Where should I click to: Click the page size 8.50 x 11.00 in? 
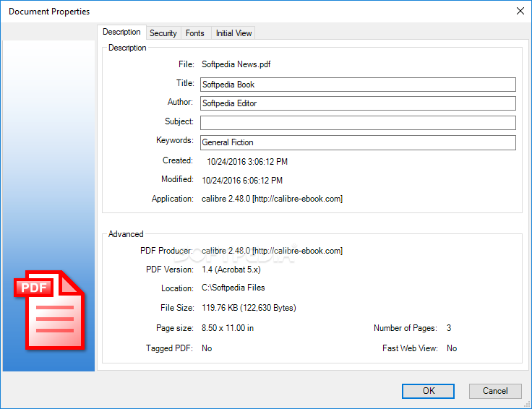pos(227,328)
